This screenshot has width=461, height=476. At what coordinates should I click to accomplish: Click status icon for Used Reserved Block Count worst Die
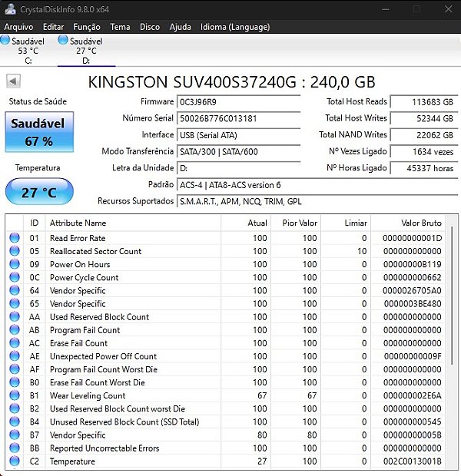pyautogui.click(x=15, y=408)
